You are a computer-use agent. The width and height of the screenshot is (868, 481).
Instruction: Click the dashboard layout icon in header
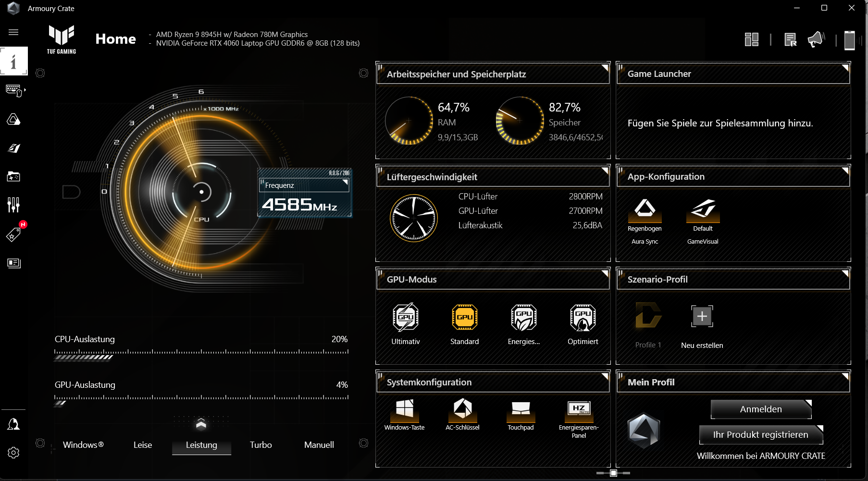pos(752,39)
